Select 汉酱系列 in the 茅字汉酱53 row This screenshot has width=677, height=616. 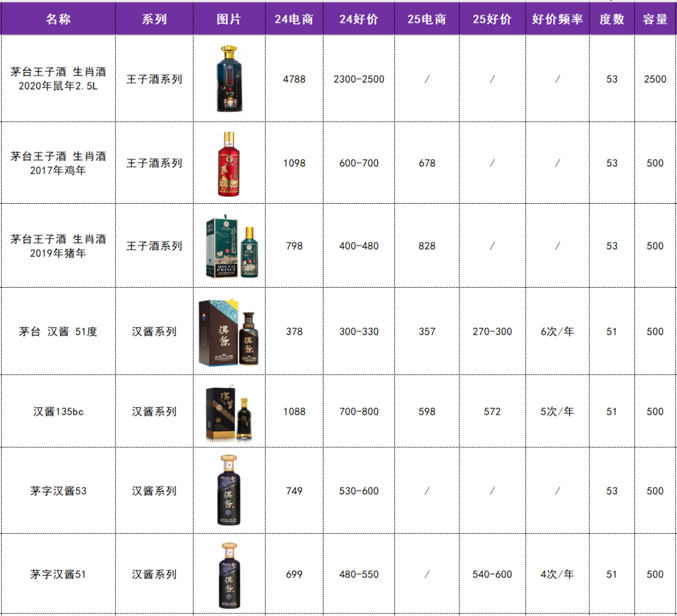pyautogui.click(x=154, y=491)
